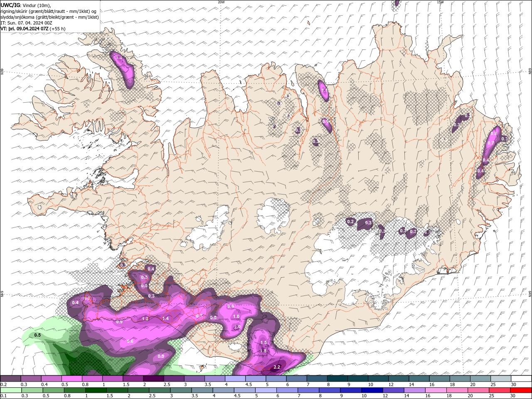
Task: Click the 2.2 precipitation value on the map
Action: coord(277,367)
